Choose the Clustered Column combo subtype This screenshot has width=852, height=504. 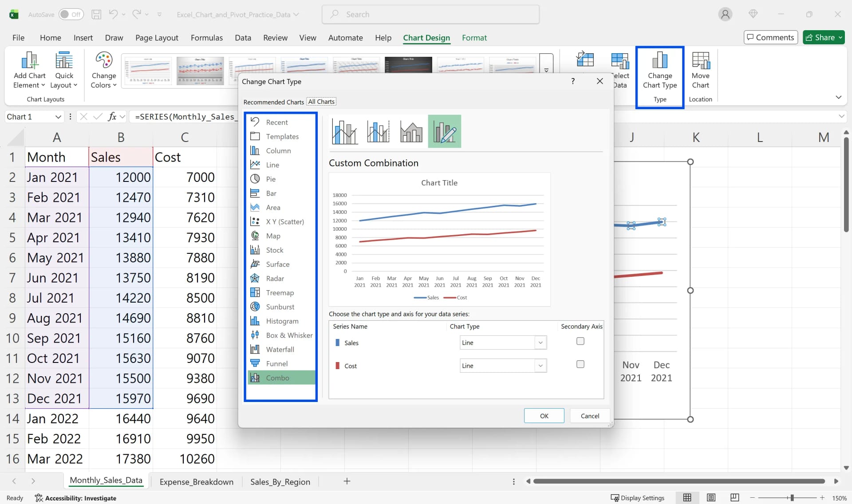pyautogui.click(x=344, y=131)
